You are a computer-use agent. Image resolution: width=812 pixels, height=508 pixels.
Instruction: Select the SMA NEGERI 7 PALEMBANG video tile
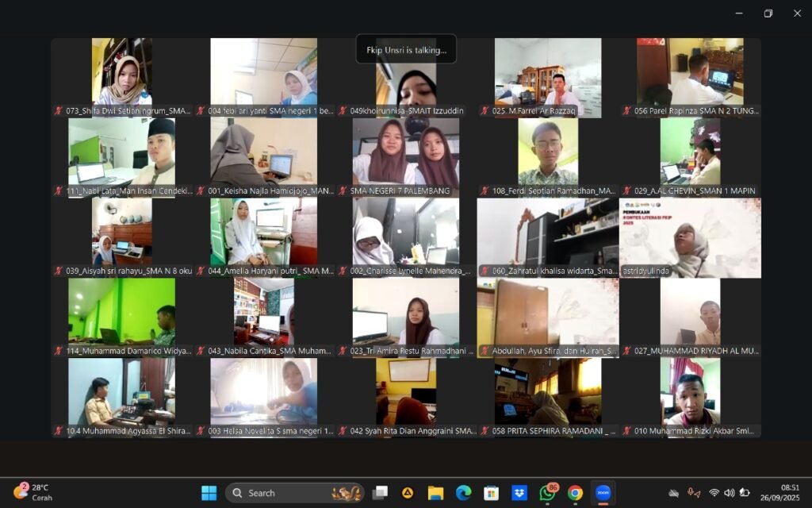pyautogui.click(x=405, y=156)
